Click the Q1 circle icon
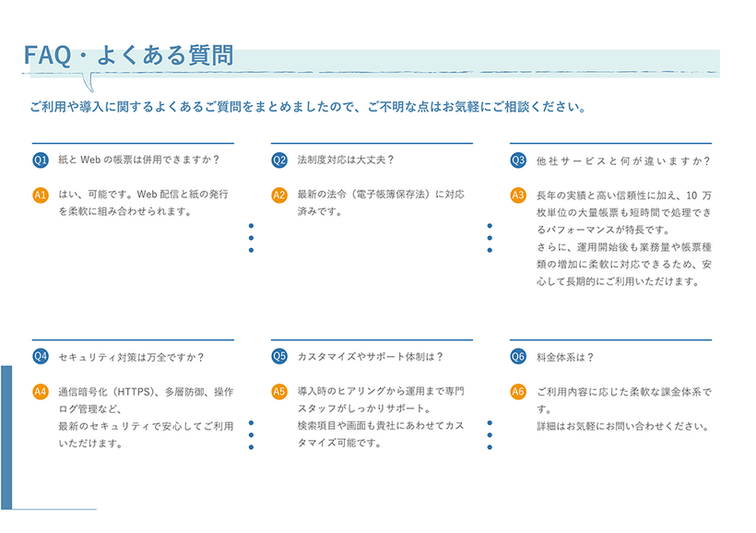 pyautogui.click(x=39, y=159)
